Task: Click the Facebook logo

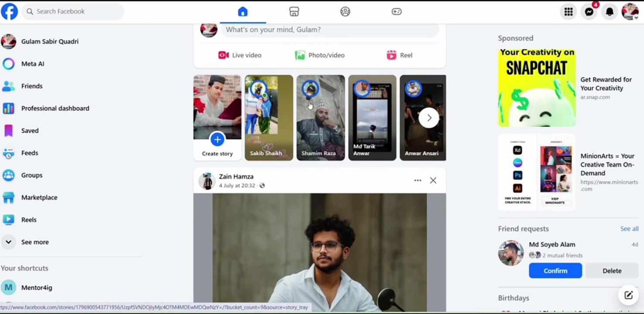Action: pyautogui.click(x=9, y=12)
